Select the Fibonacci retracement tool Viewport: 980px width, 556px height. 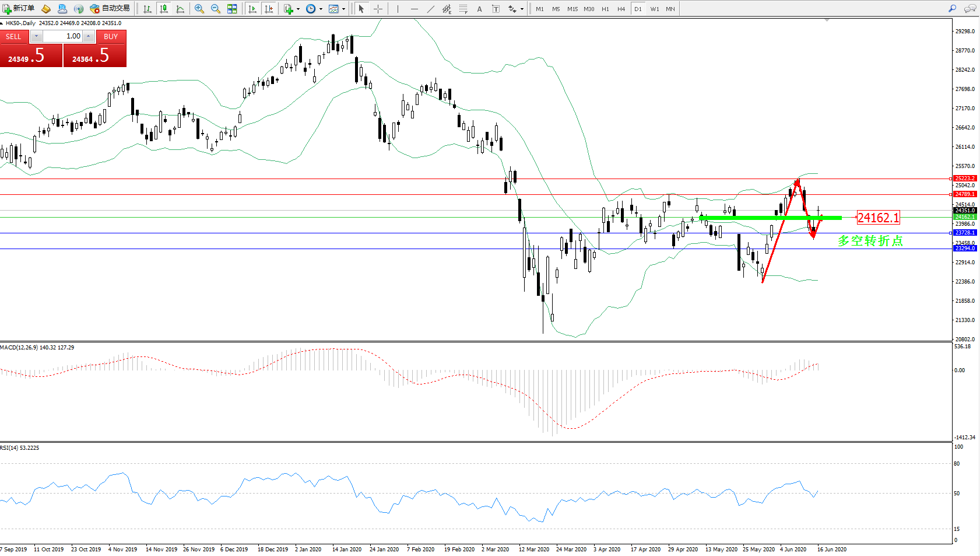tap(463, 9)
